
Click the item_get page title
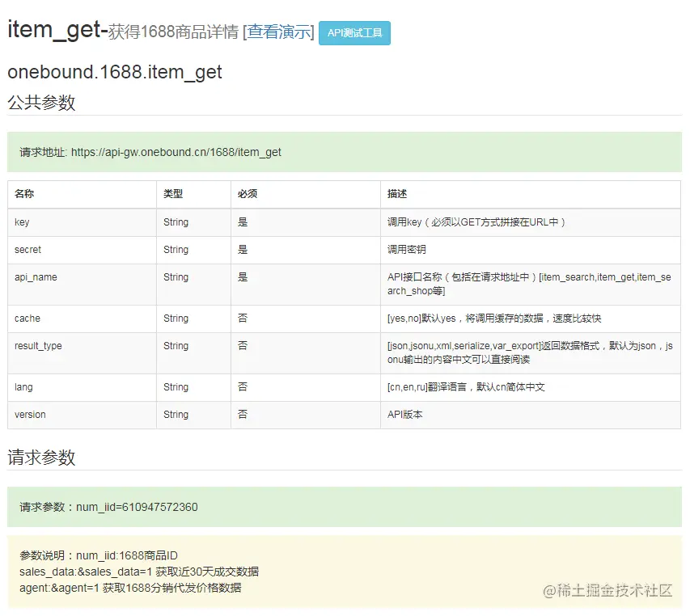point(57,30)
